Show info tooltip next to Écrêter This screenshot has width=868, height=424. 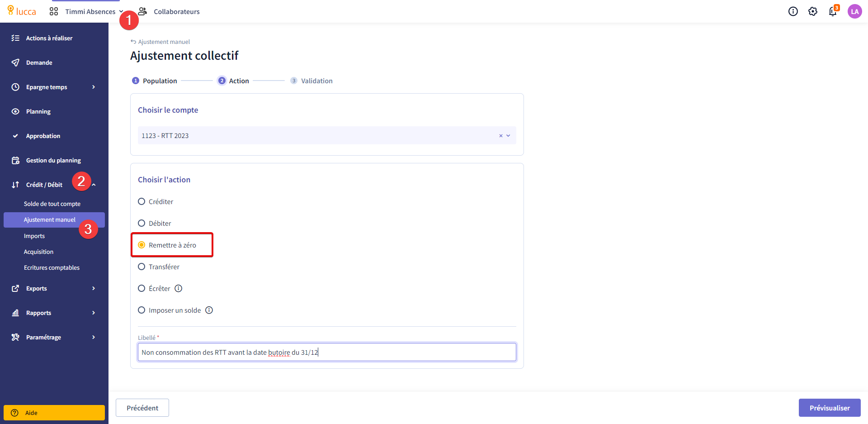tap(179, 288)
